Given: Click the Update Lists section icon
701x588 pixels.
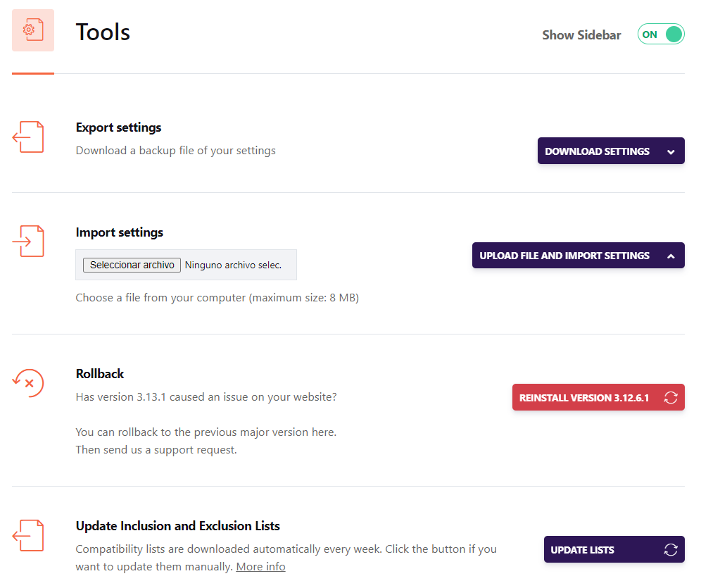Looking at the screenshot, I should (x=28, y=536).
